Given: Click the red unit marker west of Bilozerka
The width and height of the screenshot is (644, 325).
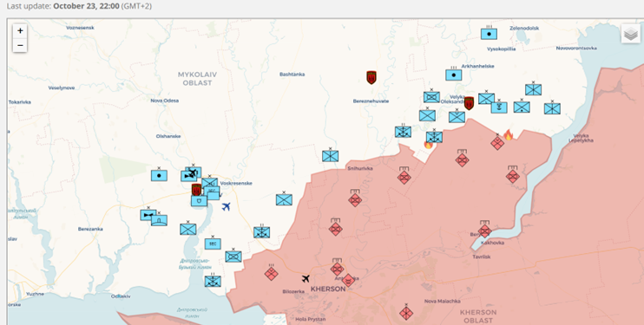Looking at the screenshot, I should coord(271,272).
